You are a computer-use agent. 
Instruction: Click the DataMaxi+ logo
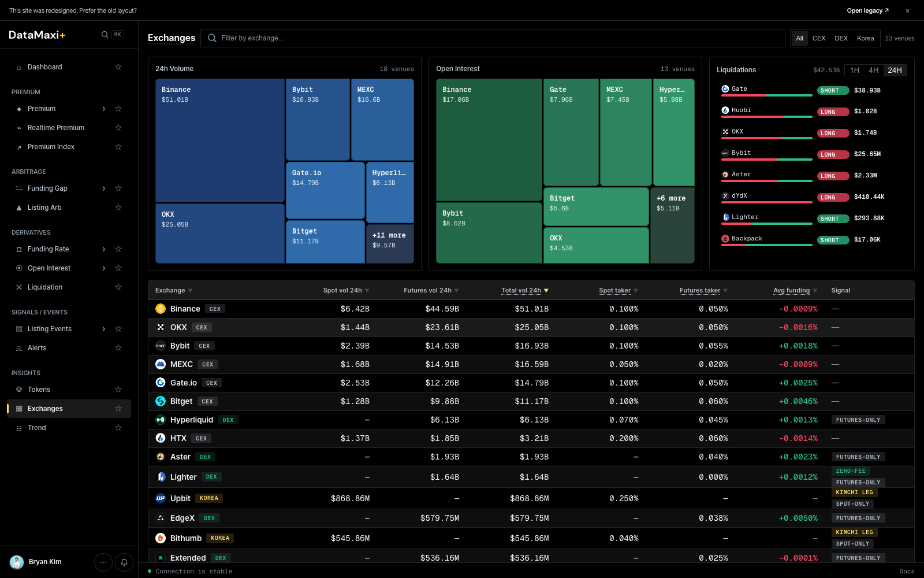tap(37, 35)
